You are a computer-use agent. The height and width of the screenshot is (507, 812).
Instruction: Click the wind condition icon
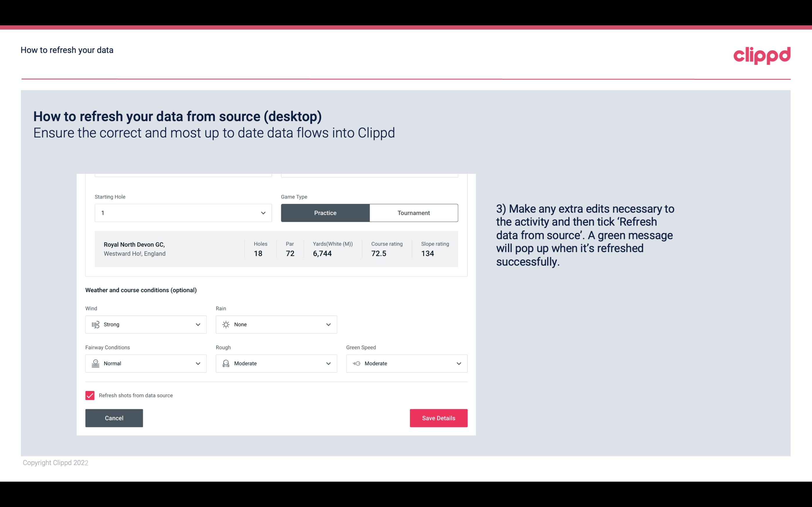click(95, 324)
